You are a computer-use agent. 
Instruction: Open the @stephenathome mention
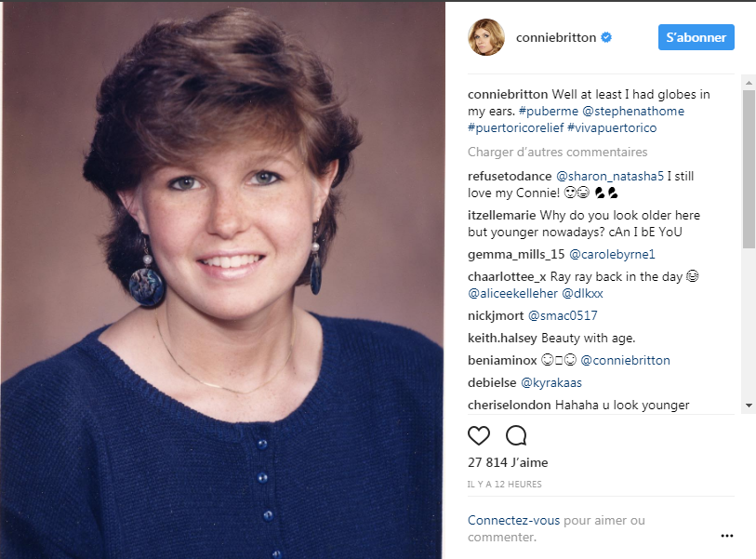pyautogui.click(x=633, y=111)
